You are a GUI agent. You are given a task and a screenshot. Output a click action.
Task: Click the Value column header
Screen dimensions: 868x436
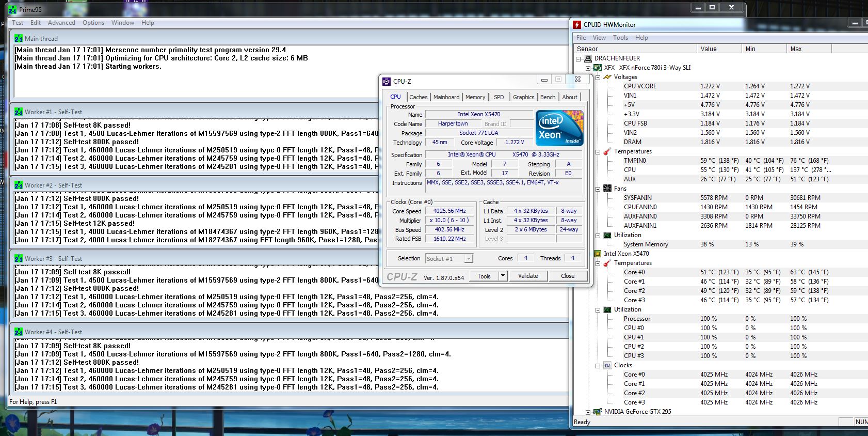pyautogui.click(x=719, y=49)
